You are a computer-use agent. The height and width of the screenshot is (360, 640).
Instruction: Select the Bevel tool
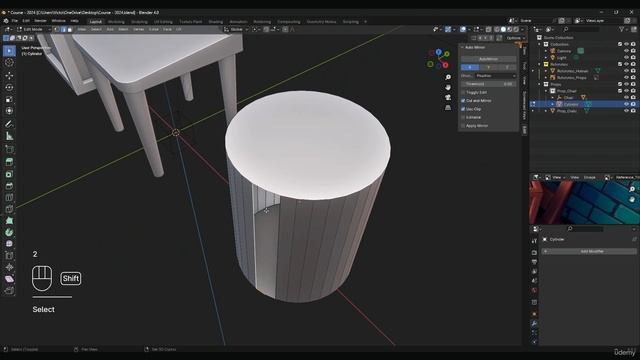[x=9, y=186]
